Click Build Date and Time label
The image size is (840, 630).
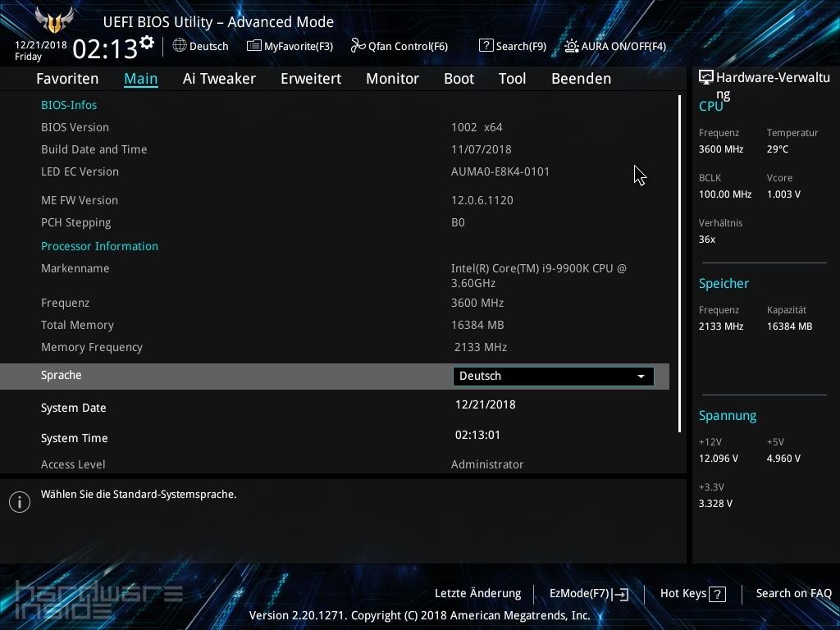(94, 149)
